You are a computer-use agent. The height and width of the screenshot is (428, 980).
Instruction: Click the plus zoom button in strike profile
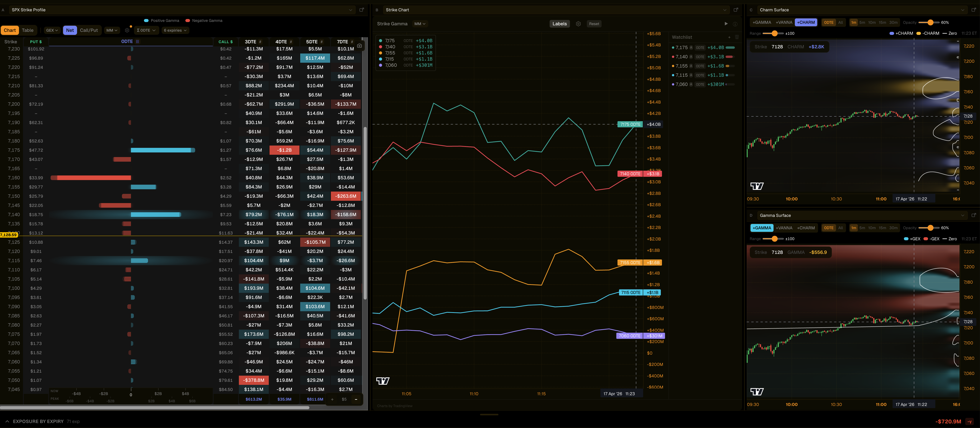coord(332,399)
